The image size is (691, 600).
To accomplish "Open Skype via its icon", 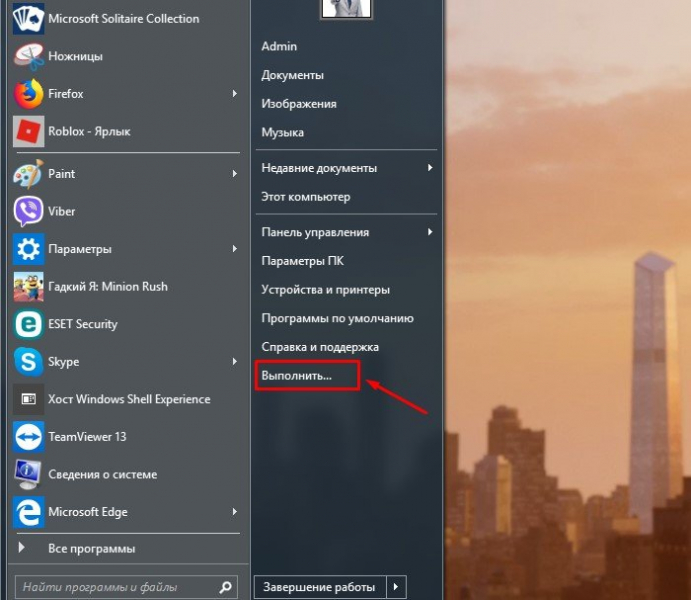I will 28,361.
